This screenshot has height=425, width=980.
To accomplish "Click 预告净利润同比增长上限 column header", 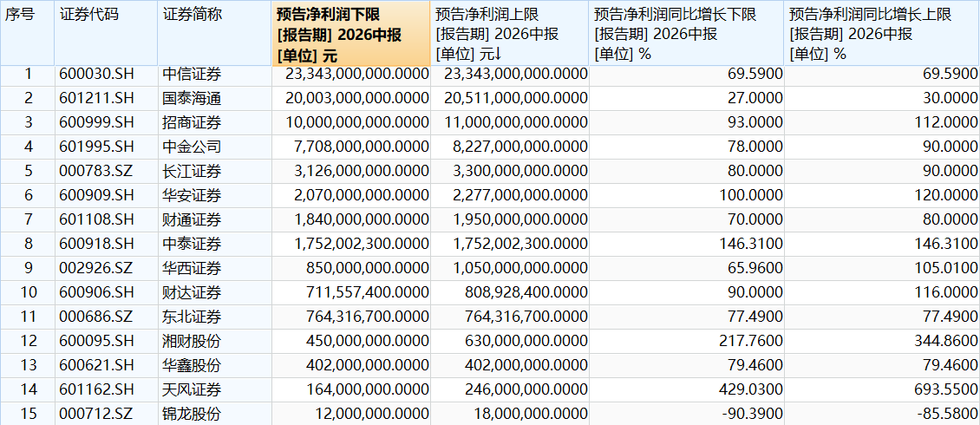I will coord(882,33).
